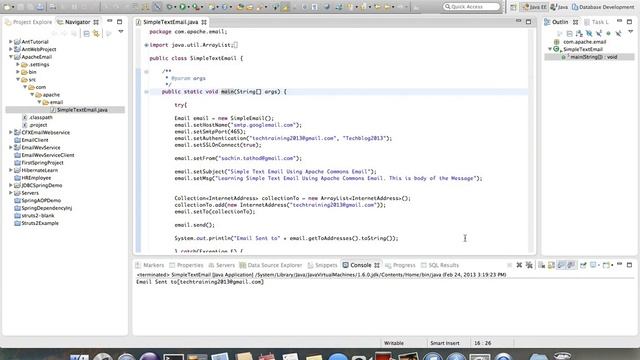
Task: Expand the .settings folder
Action: [x=18, y=64]
